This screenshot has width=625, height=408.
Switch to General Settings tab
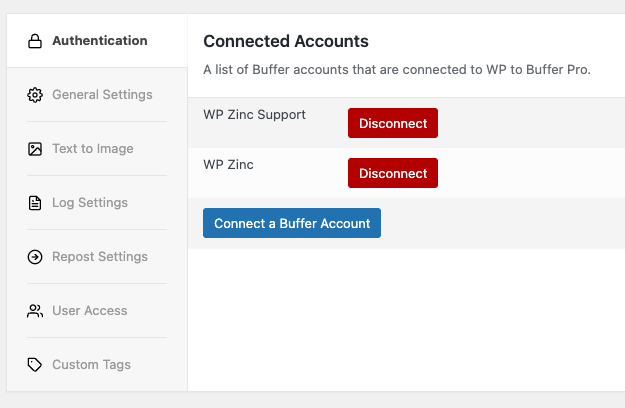(x=97, y=95)
